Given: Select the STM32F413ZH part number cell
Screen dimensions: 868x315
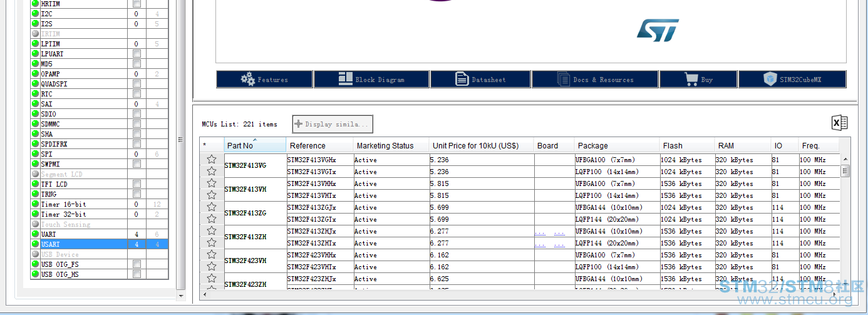Looking at the screenshot, I should click(256, 237).
